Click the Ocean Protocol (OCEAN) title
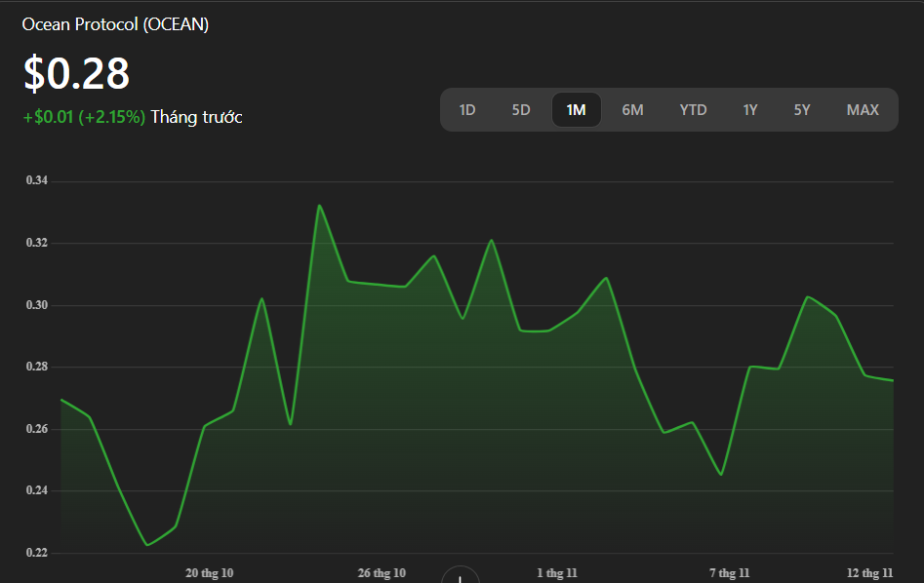This screenshot has width=924, height=583. (x=115, y=24)
